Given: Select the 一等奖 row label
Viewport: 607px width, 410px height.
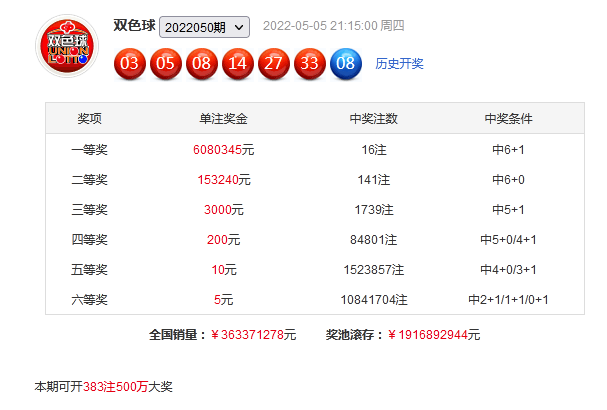Looking at the screenshot, I should [89, 149].
